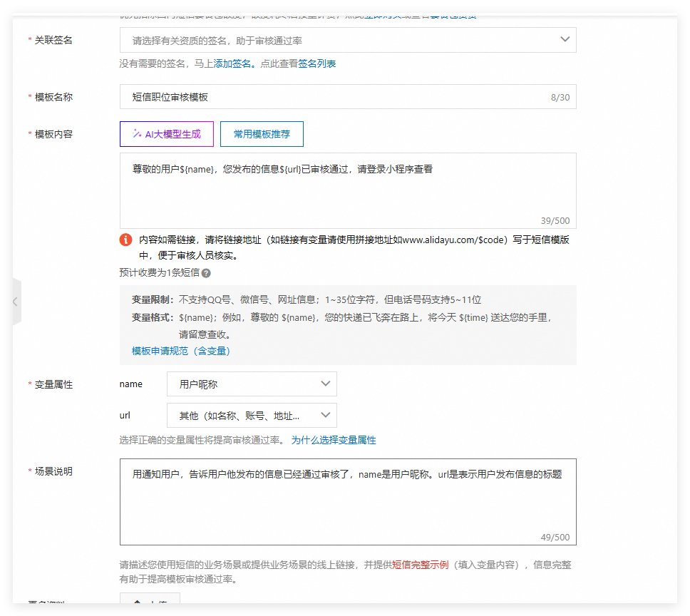Open the 短信完整示例 red link
690x616 pixels.
[421, 565]
